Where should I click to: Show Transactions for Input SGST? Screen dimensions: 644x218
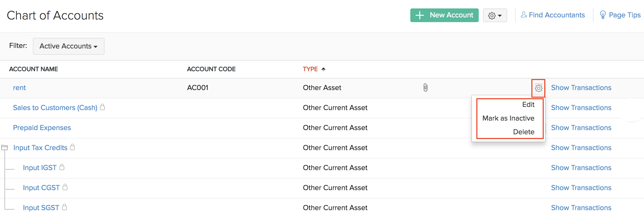coord(581,208)
